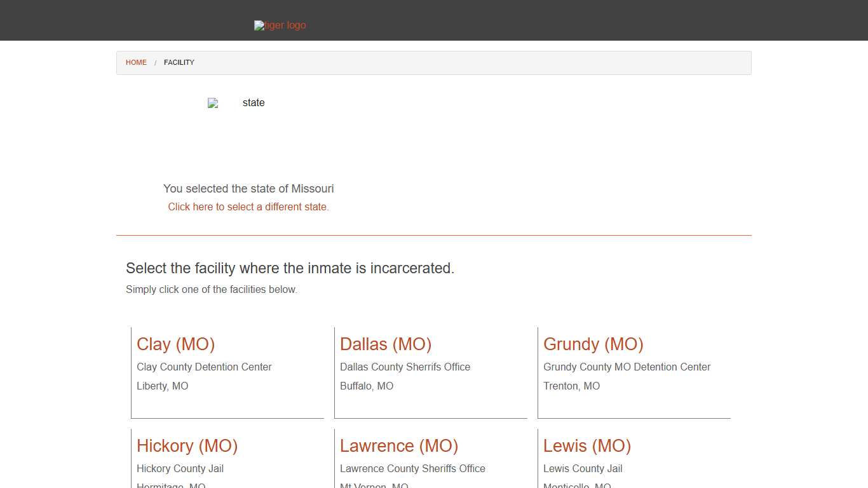
Task: Click Clay County Detention Center text
Action: click(x=204, y=367)
